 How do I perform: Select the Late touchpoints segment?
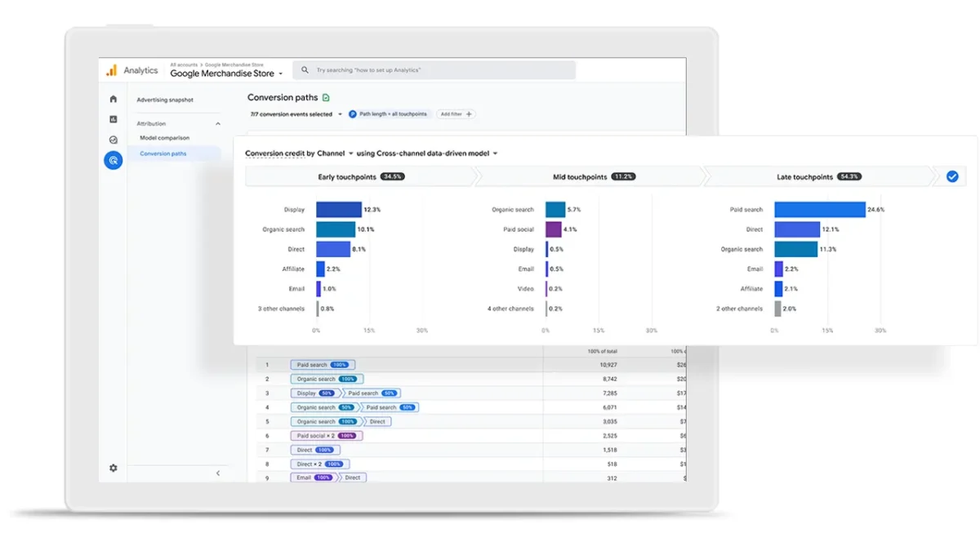[x=819, y=176]
